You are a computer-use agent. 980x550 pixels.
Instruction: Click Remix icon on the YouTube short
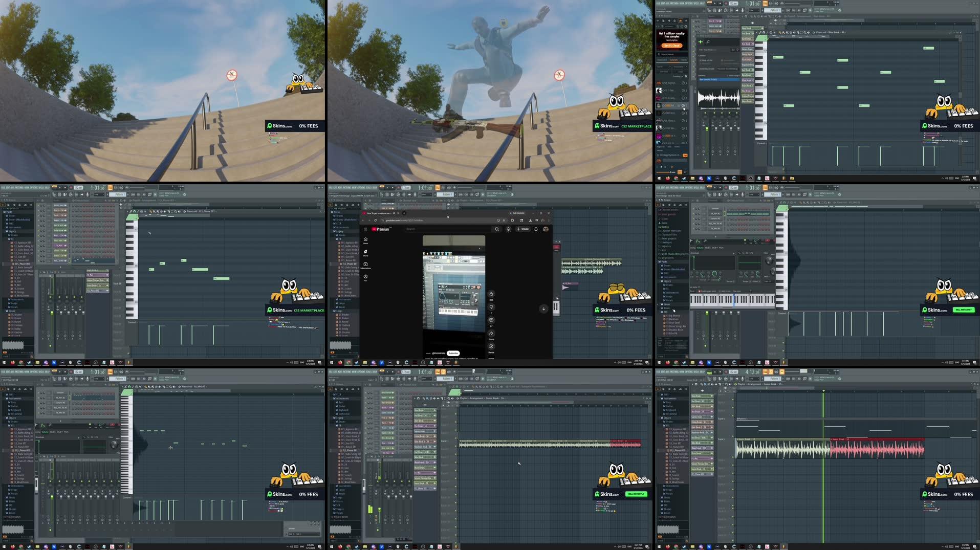pyautogui.click(x=491, y=346)
